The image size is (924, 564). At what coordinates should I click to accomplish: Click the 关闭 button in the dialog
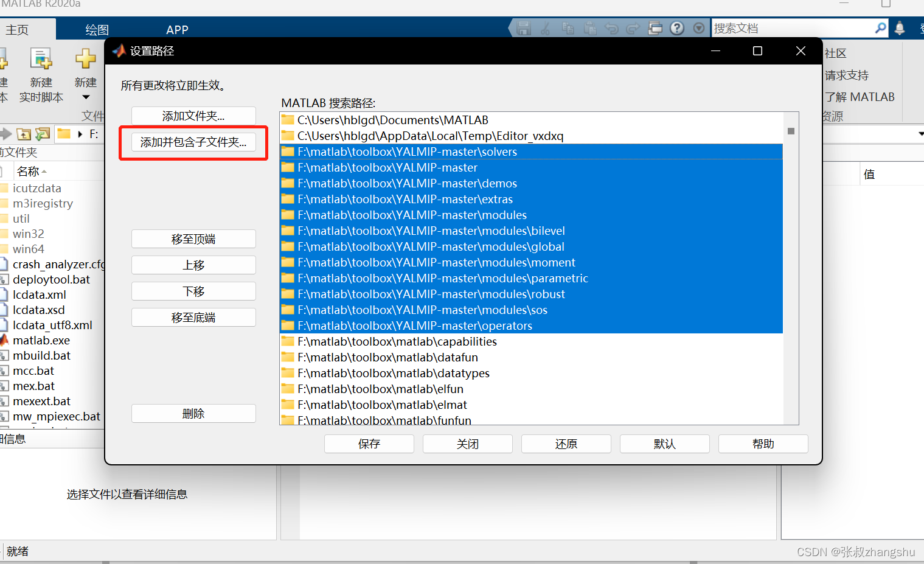point(468,444)
